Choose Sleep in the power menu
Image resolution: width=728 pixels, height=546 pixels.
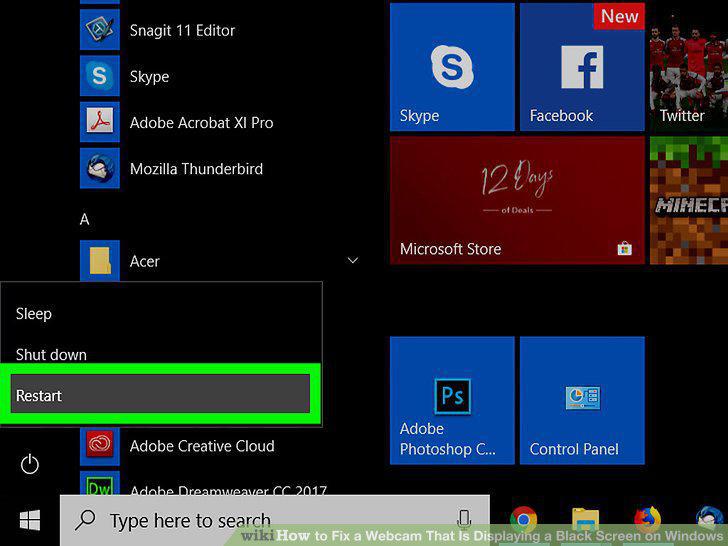tap(33, 314)
